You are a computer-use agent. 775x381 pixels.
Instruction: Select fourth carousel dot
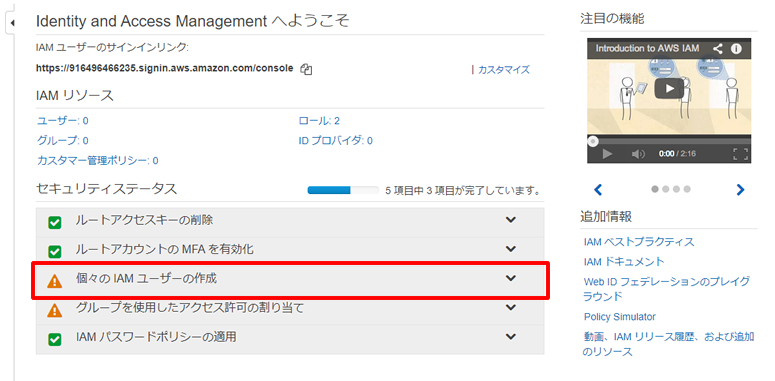687,189
